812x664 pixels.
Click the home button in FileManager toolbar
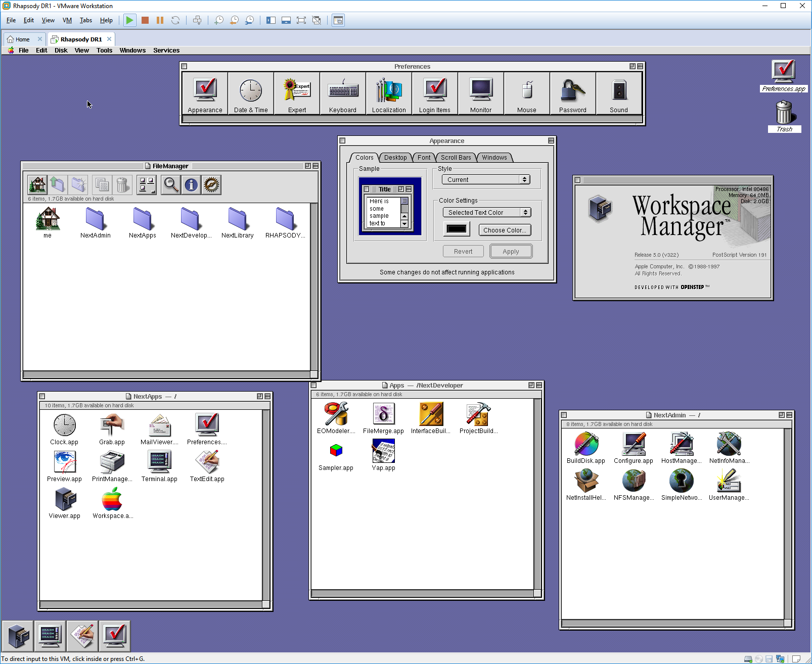click(37, 185)
